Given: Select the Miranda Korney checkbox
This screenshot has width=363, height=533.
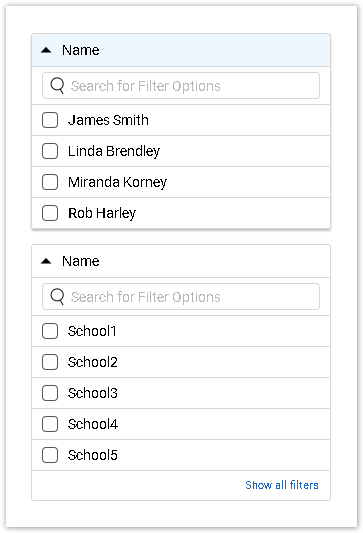Looking at the screenshot, I should pos(50,182).
